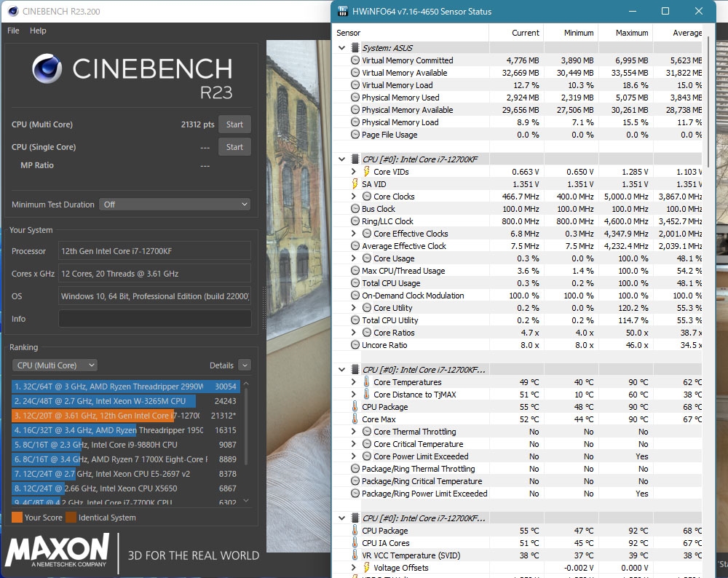Click the ranking list scroll up arrow

tap(246, 384)
